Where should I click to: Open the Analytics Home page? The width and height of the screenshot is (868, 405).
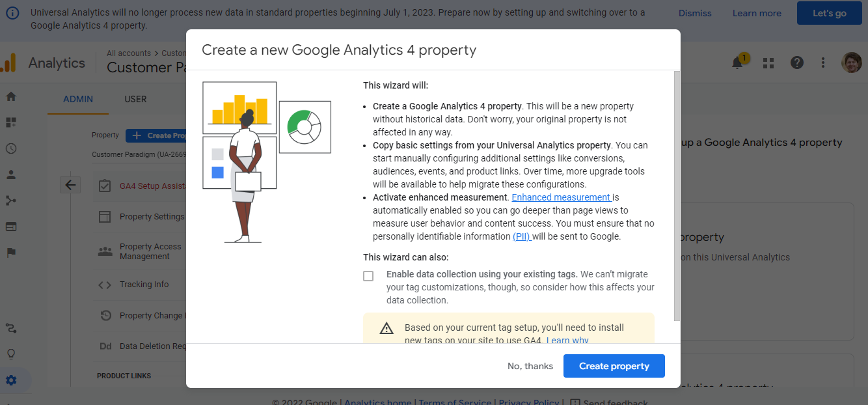point(10,96)
